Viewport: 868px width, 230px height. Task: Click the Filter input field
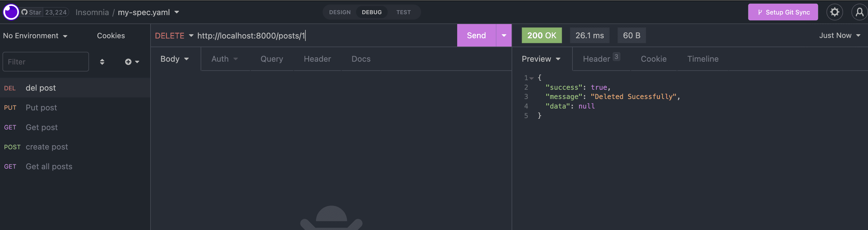coord(45,62)
